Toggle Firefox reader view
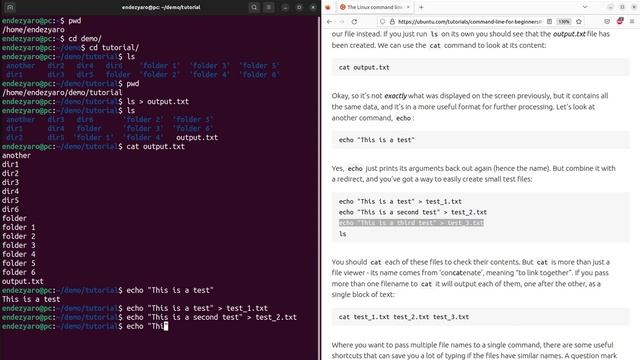640x360 pixels. 549,22
